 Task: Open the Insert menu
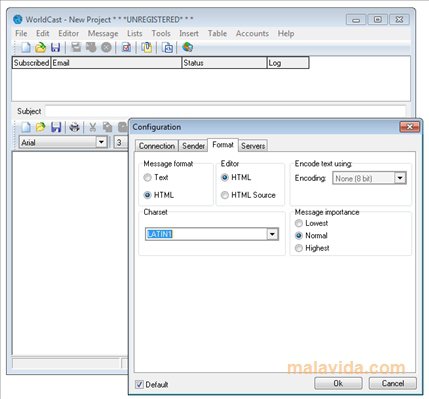tap(189, 34)
